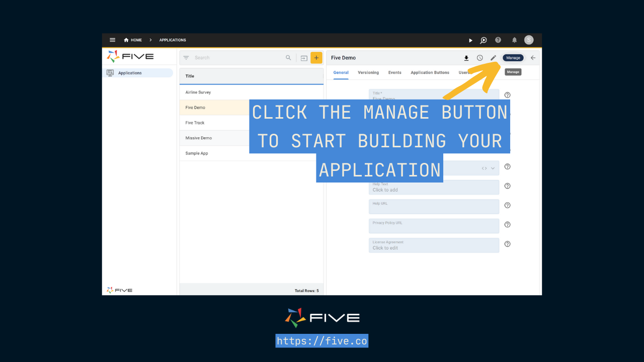
Task: Create a new application with the yellow plus
Action: [316, 58]
